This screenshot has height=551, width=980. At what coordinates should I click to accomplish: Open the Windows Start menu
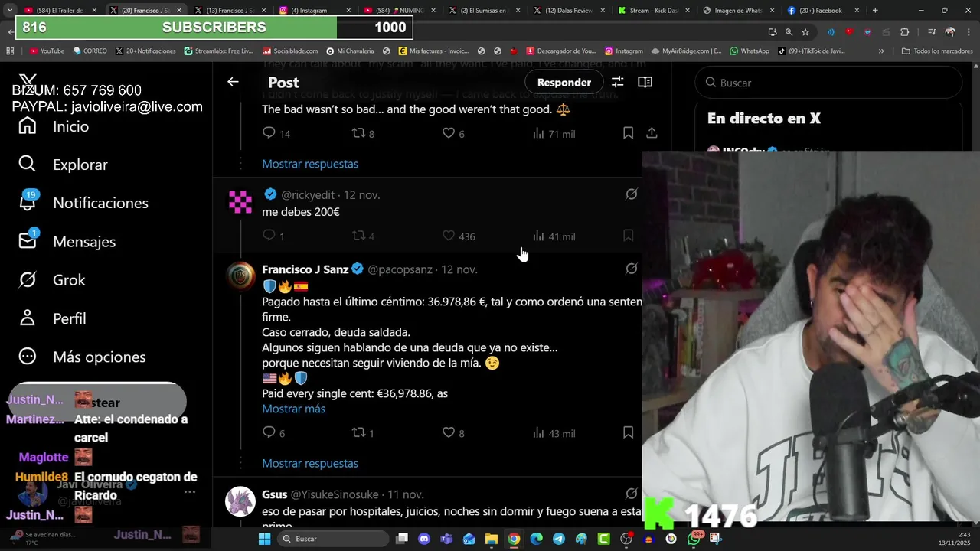264,539
